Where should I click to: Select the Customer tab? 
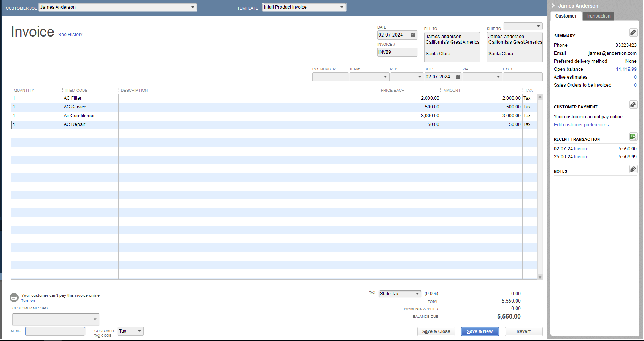coord(566,16)
